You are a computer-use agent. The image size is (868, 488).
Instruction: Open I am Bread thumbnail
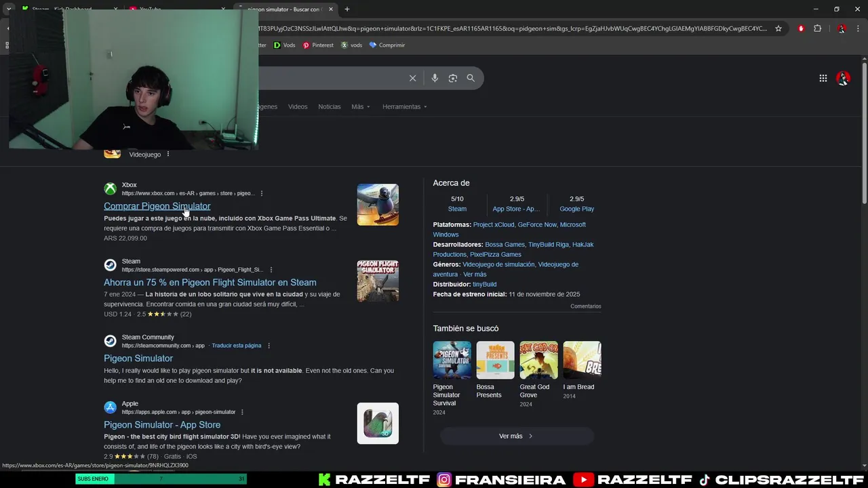click(582, 360)
